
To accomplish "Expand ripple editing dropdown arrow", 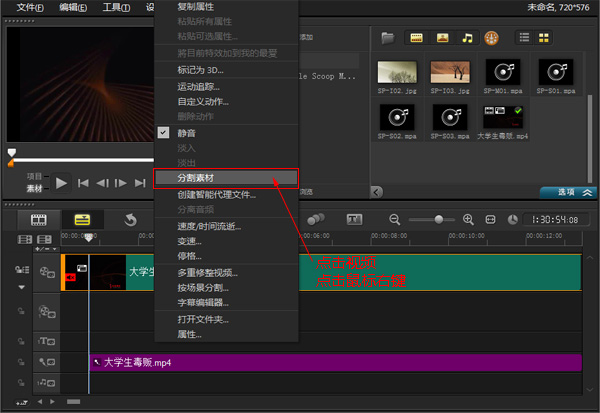I will (x=22, y=287).
